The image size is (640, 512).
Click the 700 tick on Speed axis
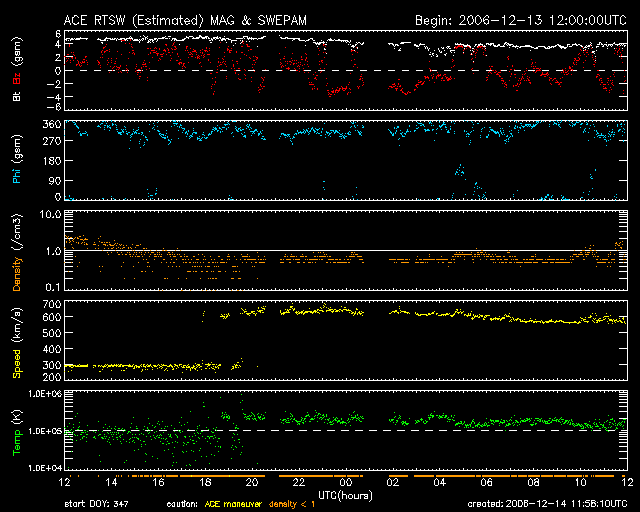51,303
